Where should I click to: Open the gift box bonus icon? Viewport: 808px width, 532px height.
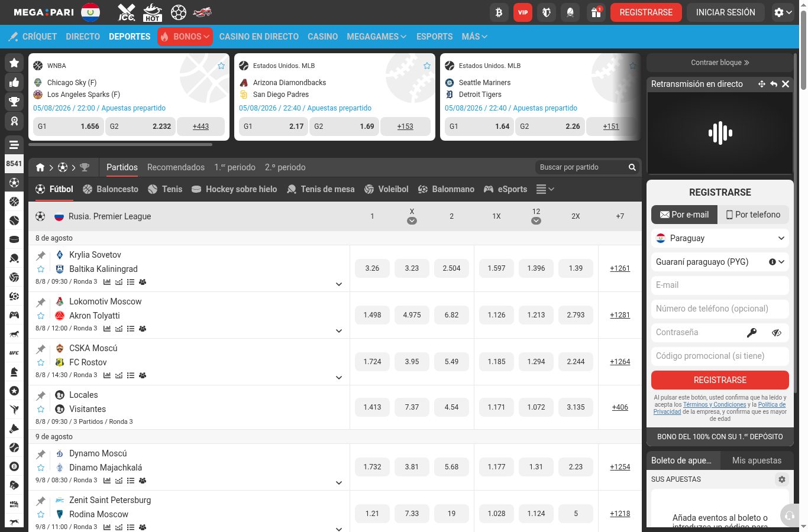coord(596,12)
